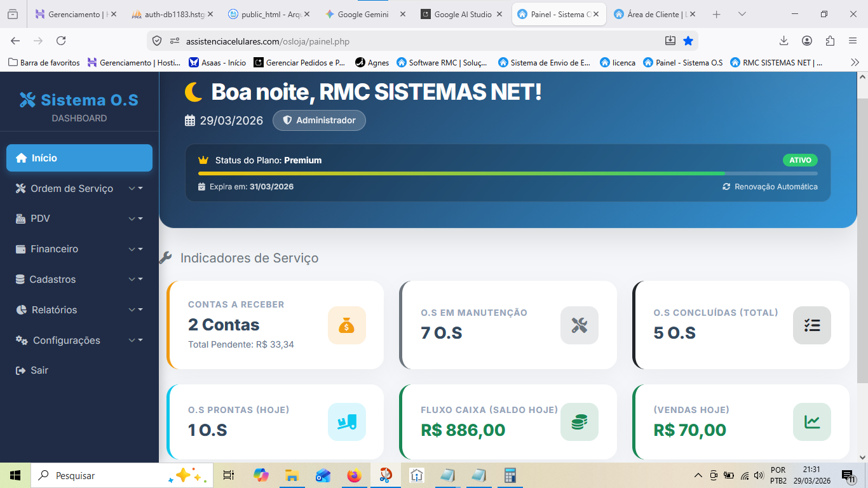Bookmark star icon in the address bar
The width and height of the screenshot is (868, 488).
(x=688, y=41)
